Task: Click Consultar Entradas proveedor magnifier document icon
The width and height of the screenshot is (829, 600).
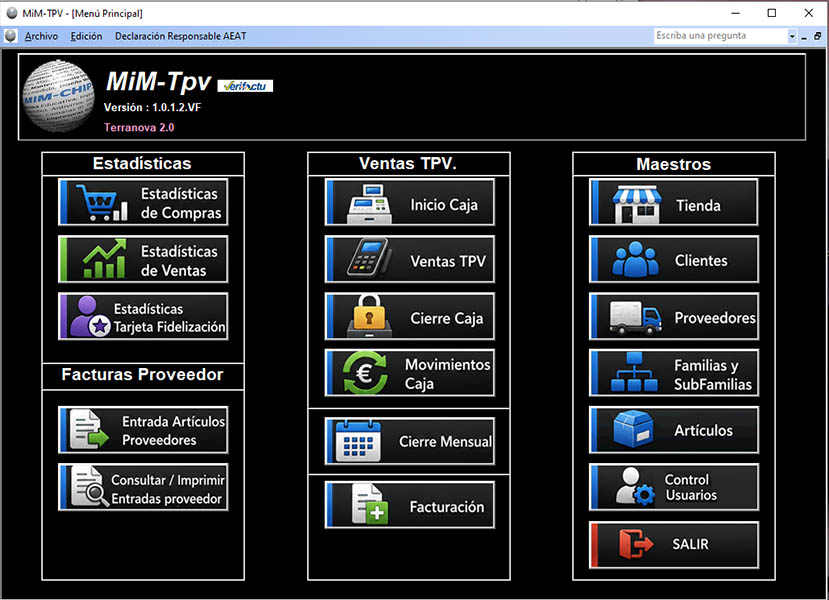Action: tap(90, 486)
